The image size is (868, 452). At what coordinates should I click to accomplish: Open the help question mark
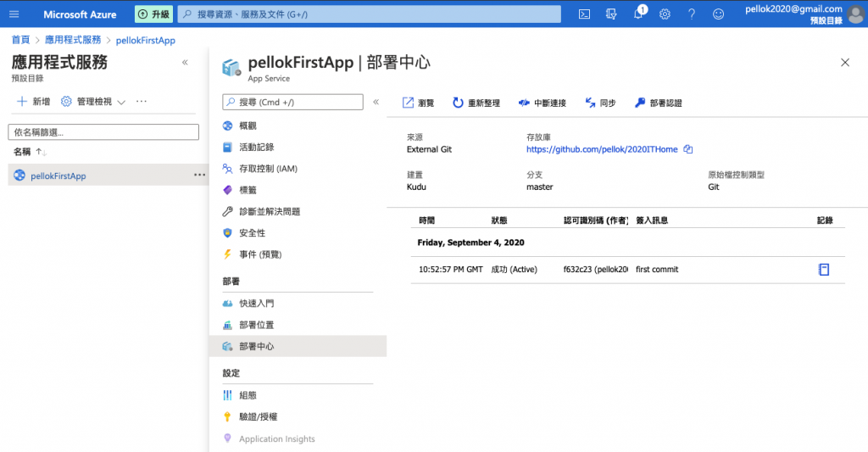click(692, 14)
